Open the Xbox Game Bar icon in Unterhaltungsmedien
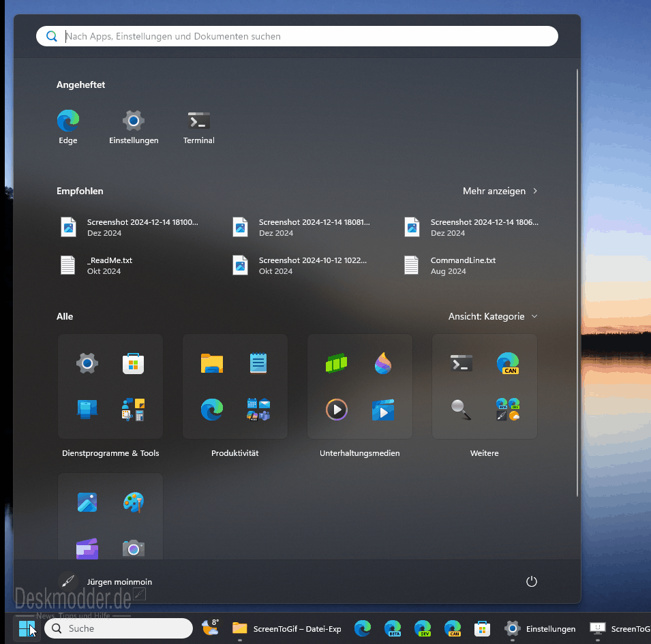Viewport: 651px width, 644px height. (x=337, y=363)
